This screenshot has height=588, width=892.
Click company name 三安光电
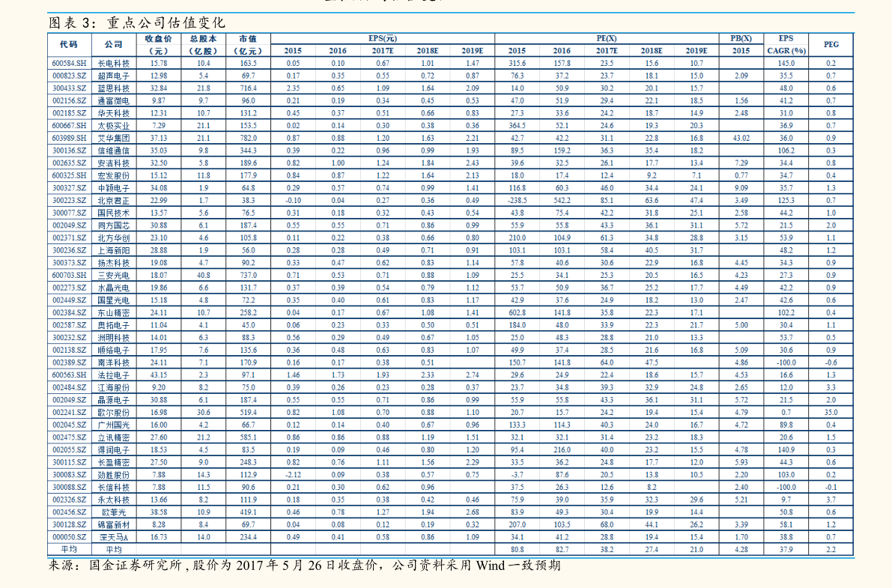tap(113, 275)
